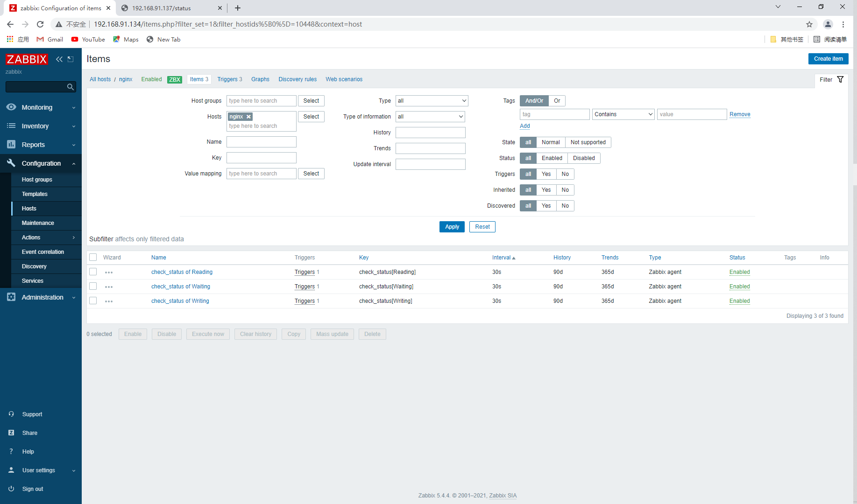Click the sidebar search magnifier icon

(70, 87)
